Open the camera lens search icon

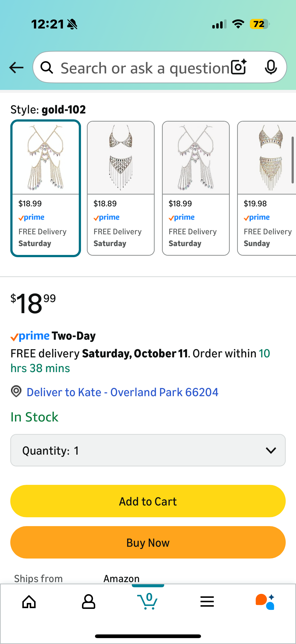tap(239, 67)
